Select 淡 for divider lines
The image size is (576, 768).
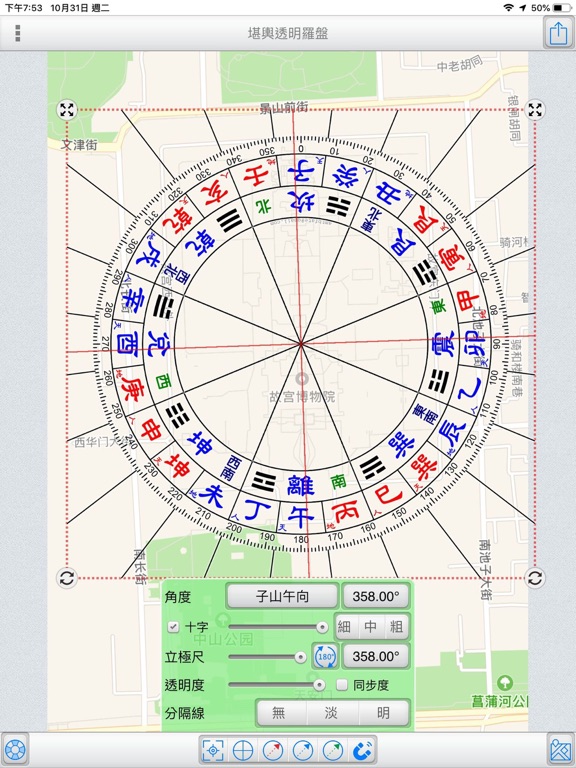click(332, 713)
